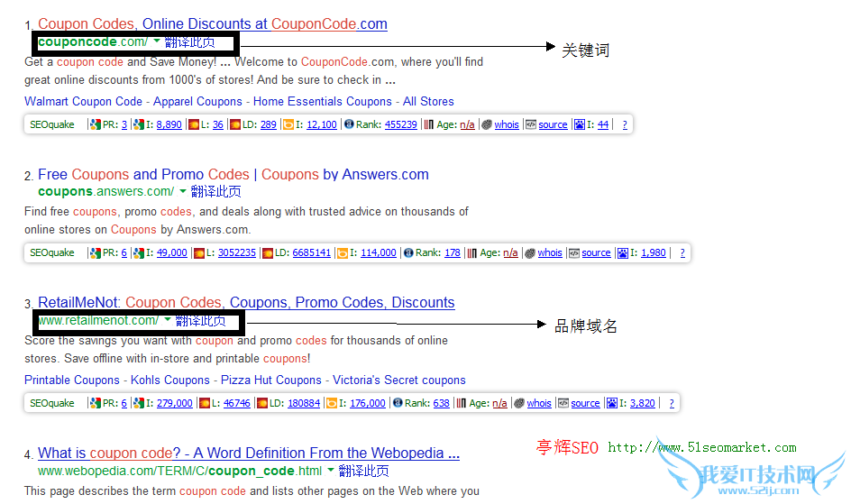Click the Age bars icon in couponcode.com SEOquake bar
This screenshot has width=851, height=504.
point(429,124)
